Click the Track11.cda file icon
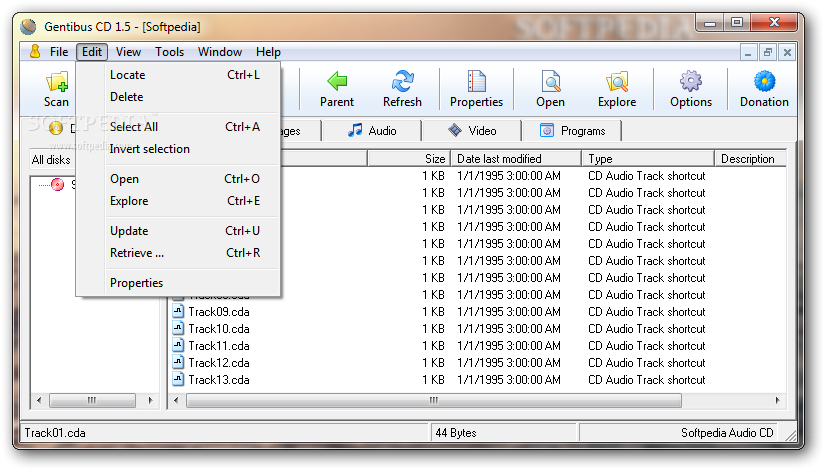Image resolution: width=825 pixels, height=470 pixels. pos(178,345)
